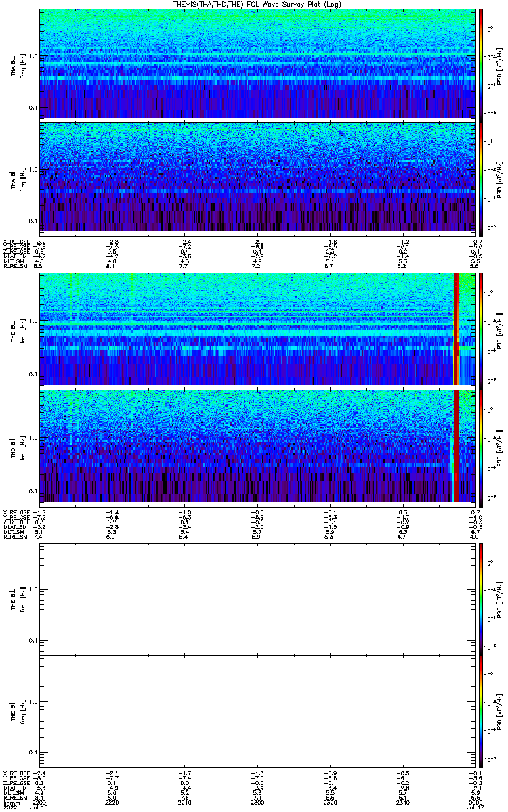
Task: Click the "THE B⊥ freq [Hz]" axis label
Action: 17,598
